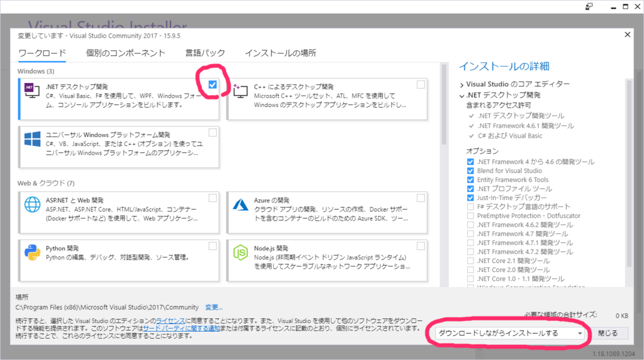Image resolution: width=644 pixels, height=360 pixels.
Task: Maximize the Visual Studio Installer window
Action: [626, 6]
